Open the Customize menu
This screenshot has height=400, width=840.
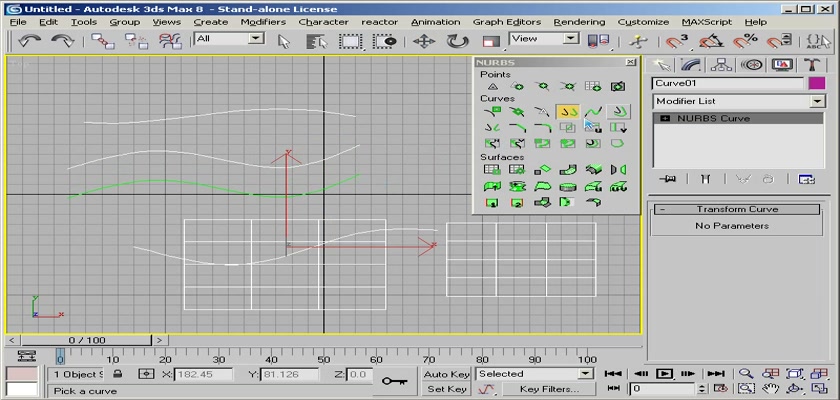click(643, 22)
